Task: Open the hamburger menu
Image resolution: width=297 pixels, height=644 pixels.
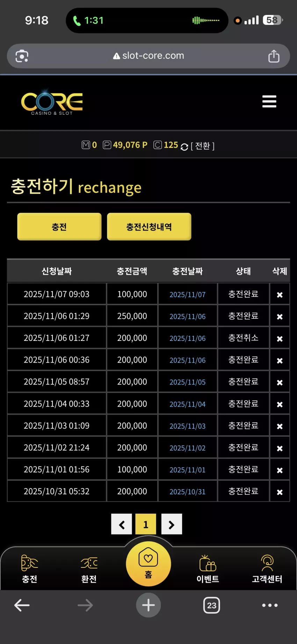Action: point(269,101)
